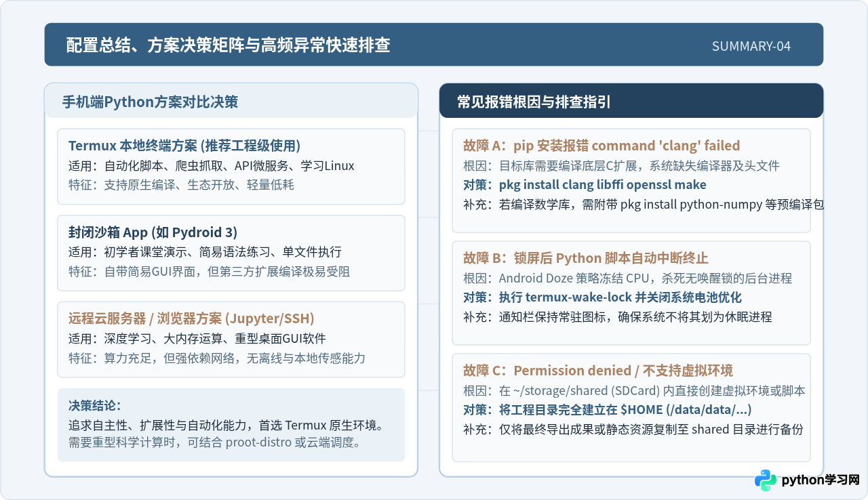
Task: Click the text "特征：自带简易GUI界面，但第三方扩展编译极易受阻"
Action: [209, 271]
